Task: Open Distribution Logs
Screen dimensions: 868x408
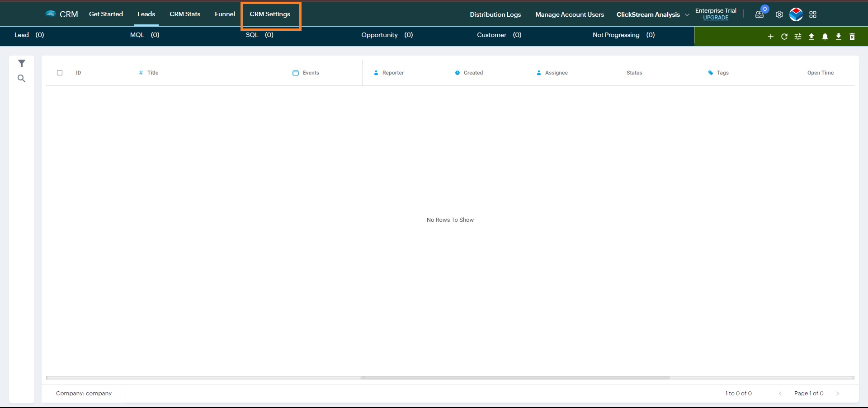Action: point(495,14)
